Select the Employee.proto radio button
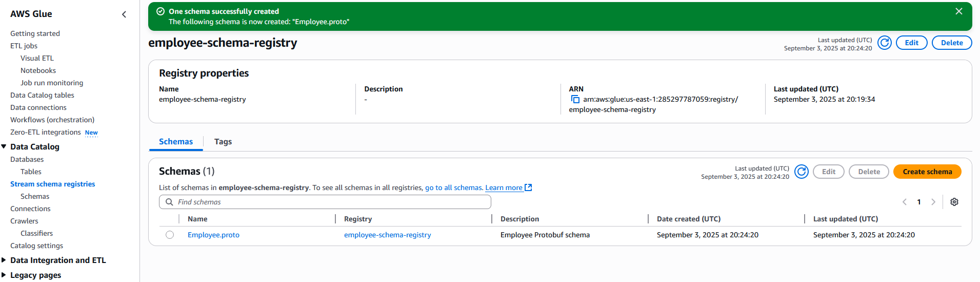980x282 pixels. (170, 235)
